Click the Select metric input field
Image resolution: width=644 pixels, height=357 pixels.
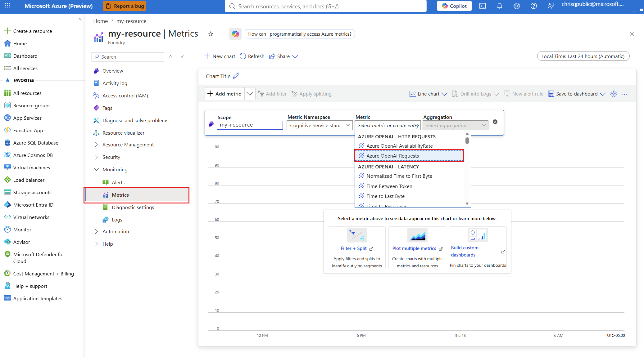tap(388, 125)
